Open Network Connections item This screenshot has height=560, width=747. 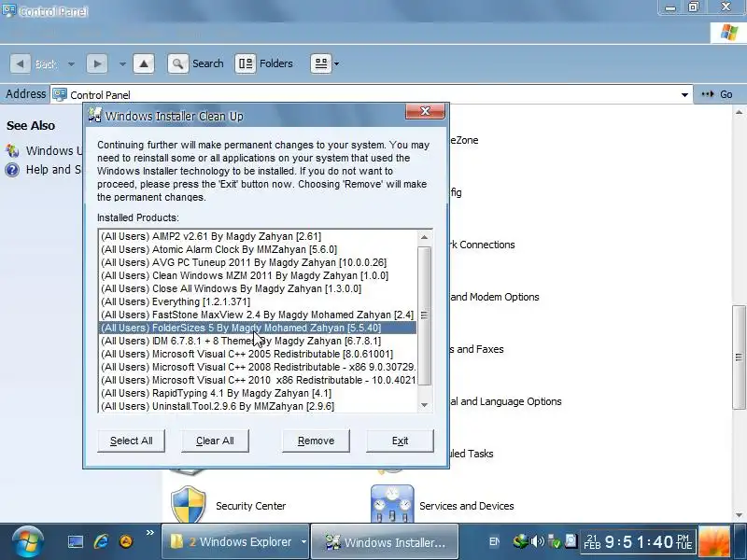(483, 245)
